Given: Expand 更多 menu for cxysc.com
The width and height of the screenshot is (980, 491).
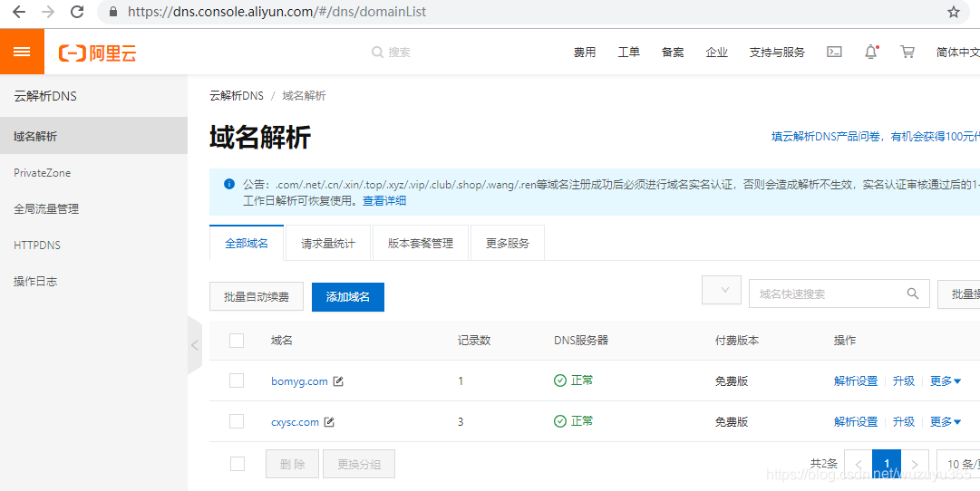Looking at the screenshot, I should click(945, 421).
